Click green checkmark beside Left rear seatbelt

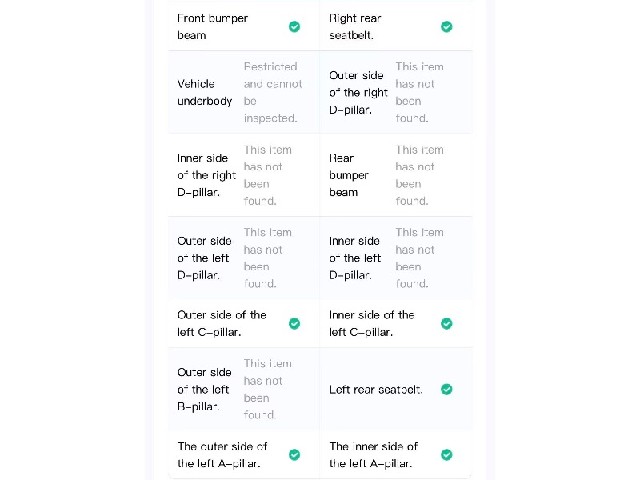click(447, 389)
